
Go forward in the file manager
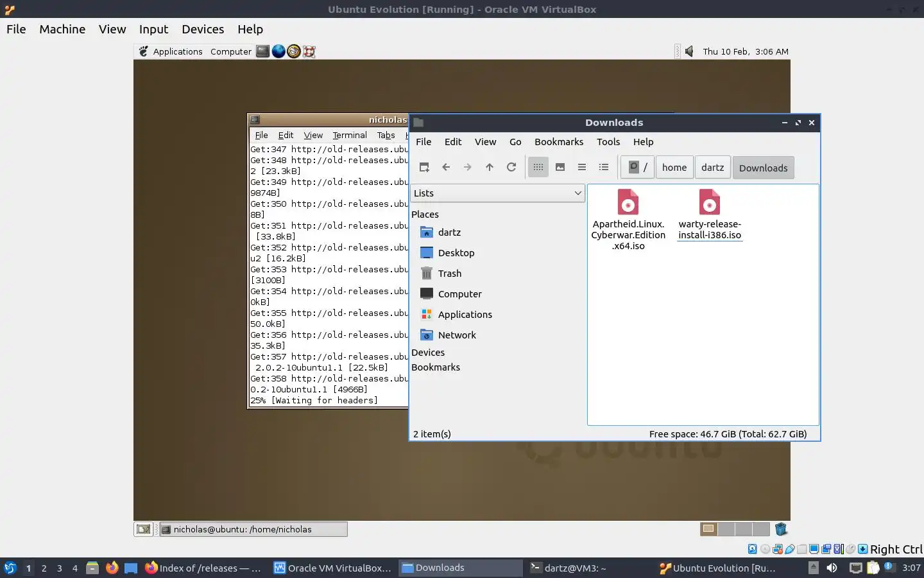(468, 168)
